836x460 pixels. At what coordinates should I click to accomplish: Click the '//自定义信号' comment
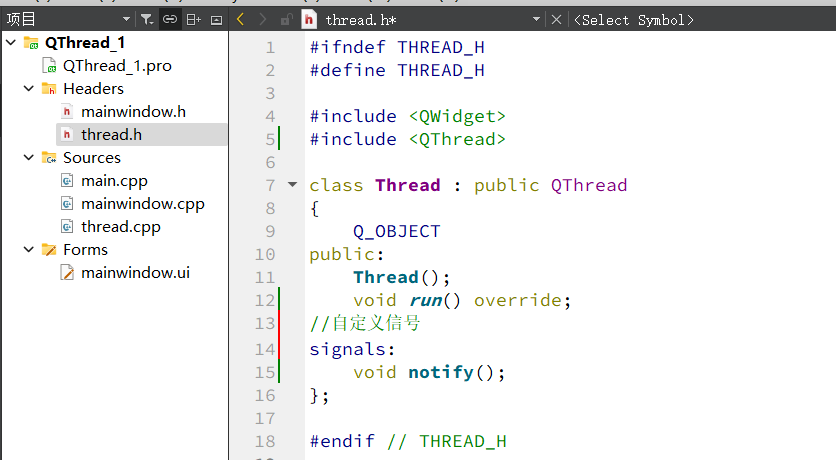coord(365,323)
